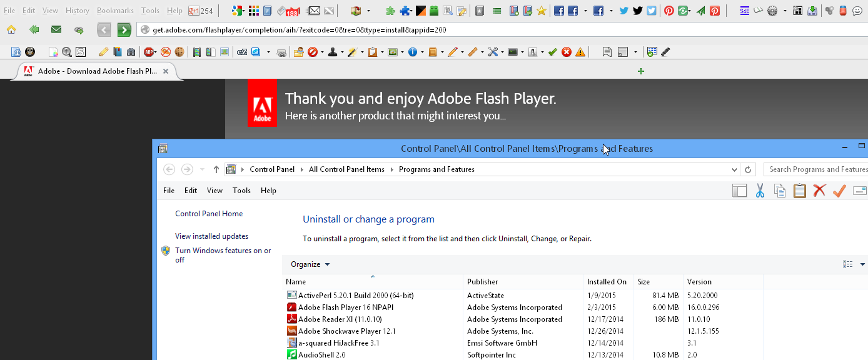
Task: Expand the chevron after Control Panel breadcrumb
Action: point(301,169)
